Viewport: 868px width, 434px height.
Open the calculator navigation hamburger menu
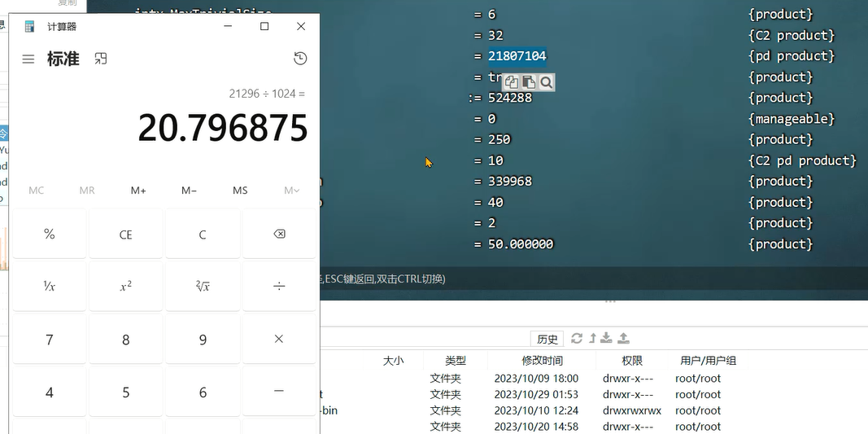[x=28, y=59]
